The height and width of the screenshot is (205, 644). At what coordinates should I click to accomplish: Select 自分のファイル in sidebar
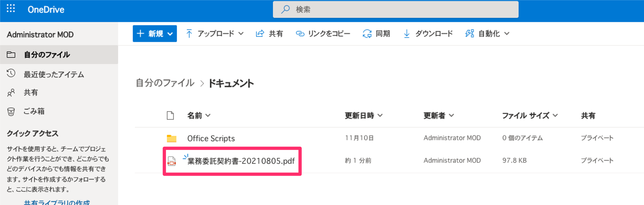[47, 54]
